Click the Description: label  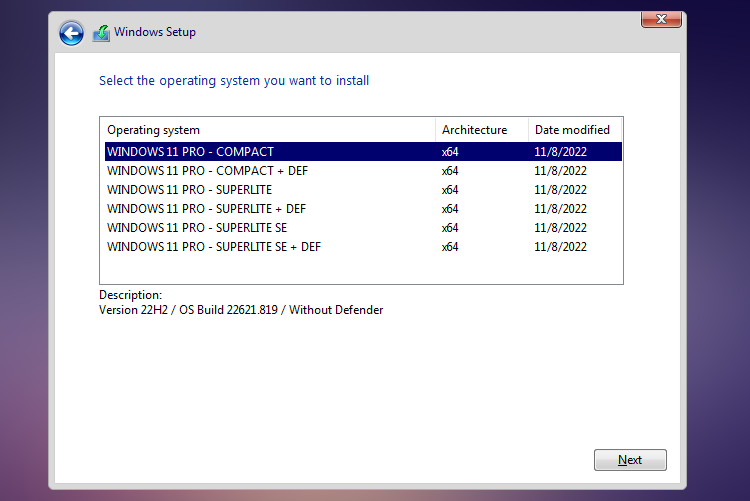[131, 295]
